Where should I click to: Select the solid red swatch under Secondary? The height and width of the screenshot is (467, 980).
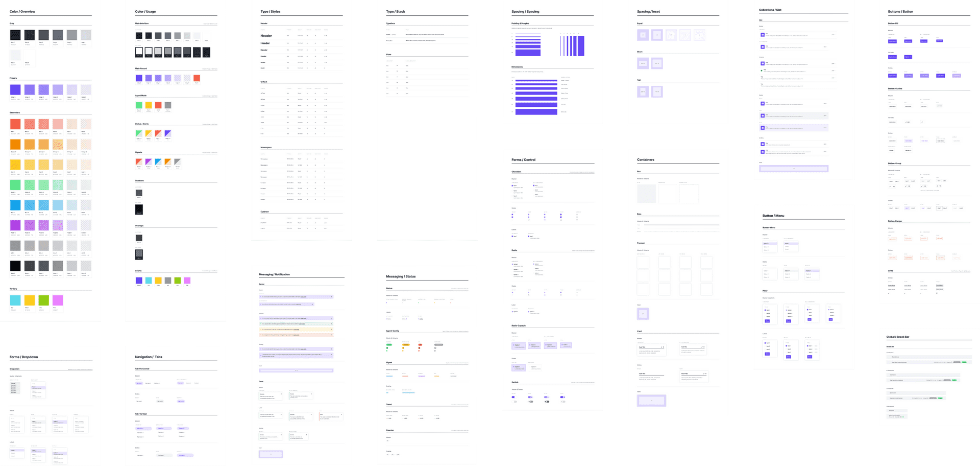pos(15,124)
